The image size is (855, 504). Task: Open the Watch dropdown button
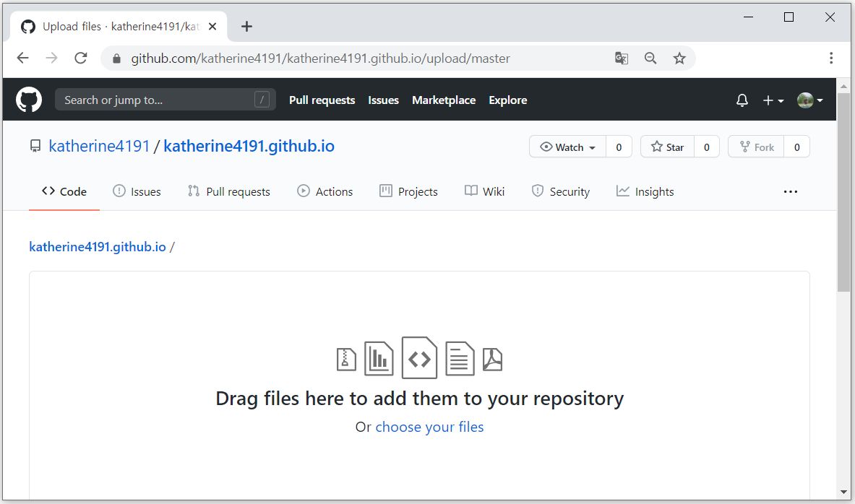(x=567, y=147)
